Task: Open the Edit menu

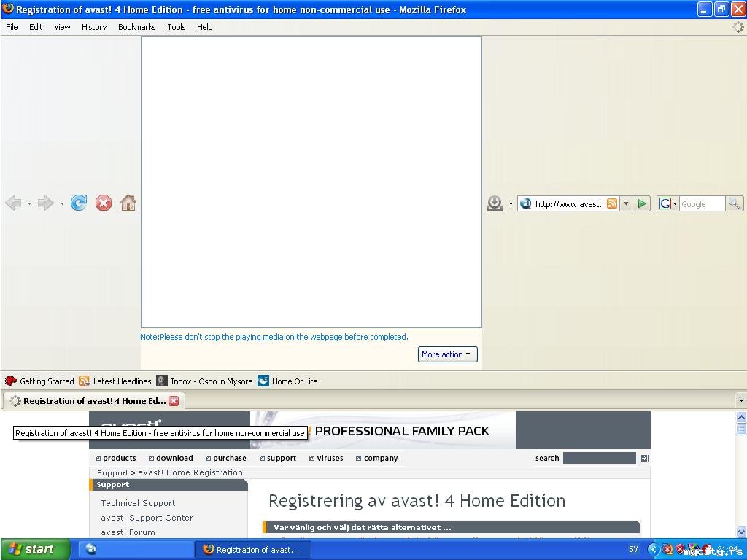Action: tap(36, 27)
